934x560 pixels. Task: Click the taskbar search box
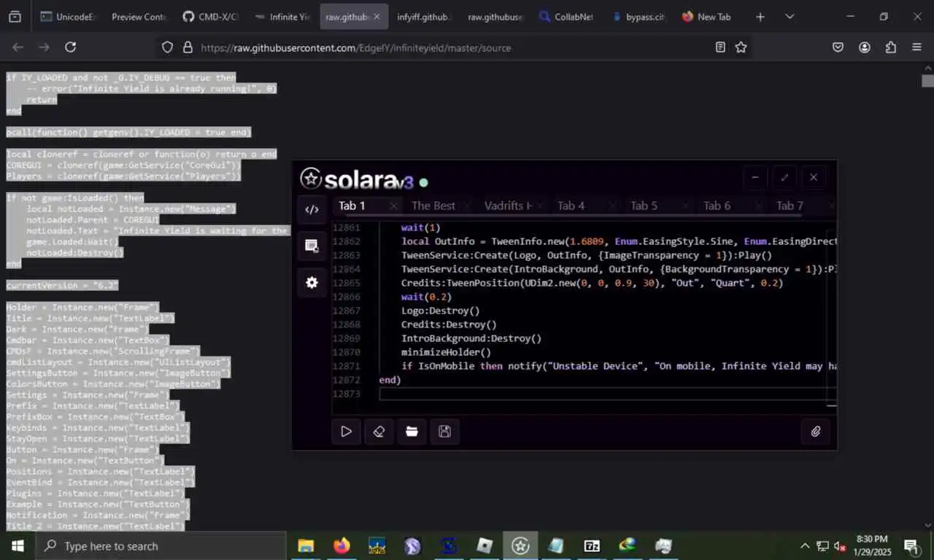(161, 545)
